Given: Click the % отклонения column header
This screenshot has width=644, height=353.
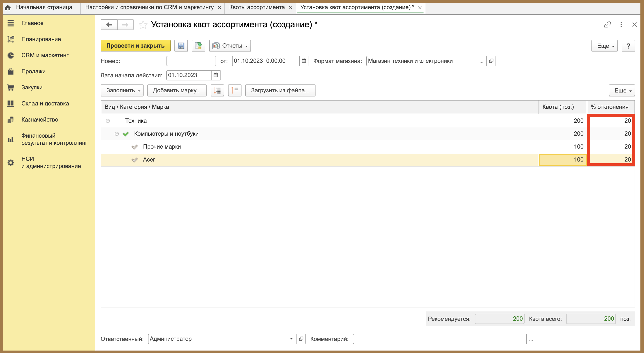Looking at the screenshot, I should pyautogui.click(x=610, y=107).
